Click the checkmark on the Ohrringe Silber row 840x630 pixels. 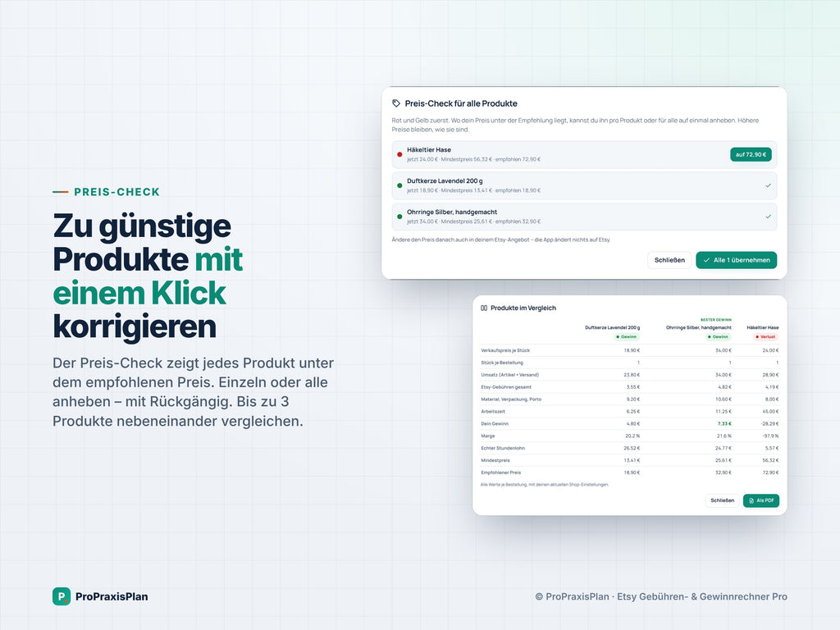click(x=768, y=217)
